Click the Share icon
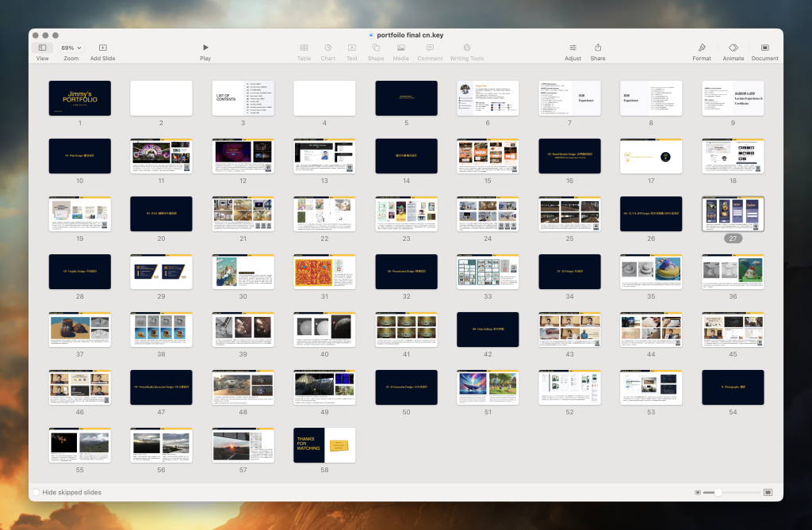 598,48
